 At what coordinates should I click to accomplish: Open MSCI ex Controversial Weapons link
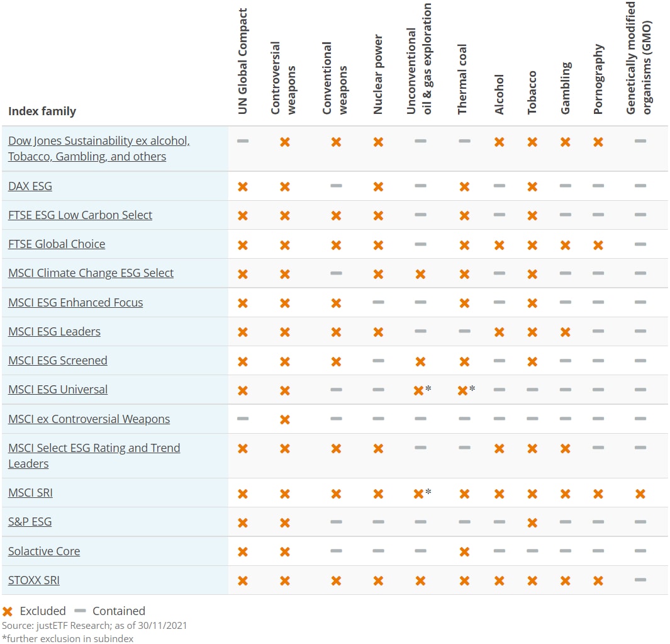[x=89, y=419]
